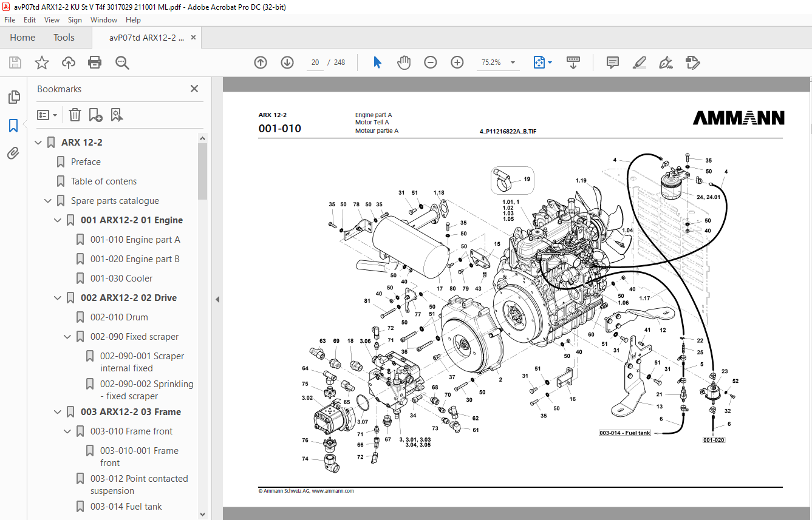The image size is (812, 520).
Task: Open 002-090-002 Sprinkling fixed scraper bookmark
Action: (147, 390)
